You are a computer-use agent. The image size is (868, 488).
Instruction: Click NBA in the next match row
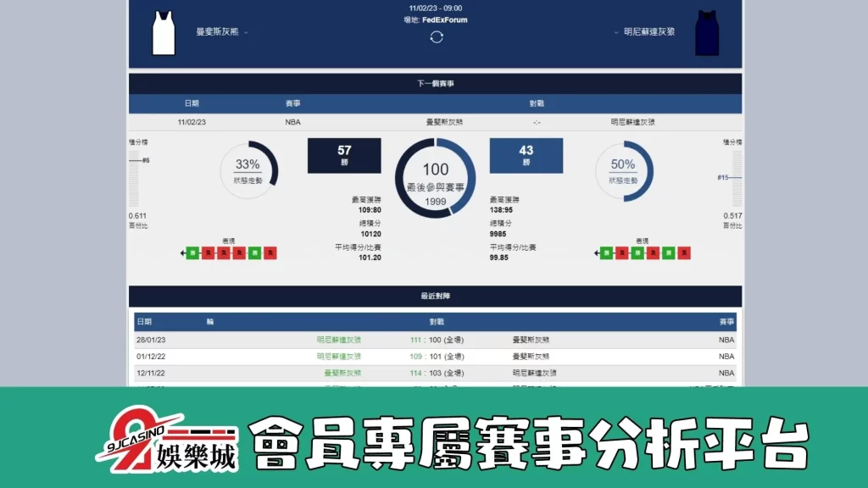click(292, 122)
